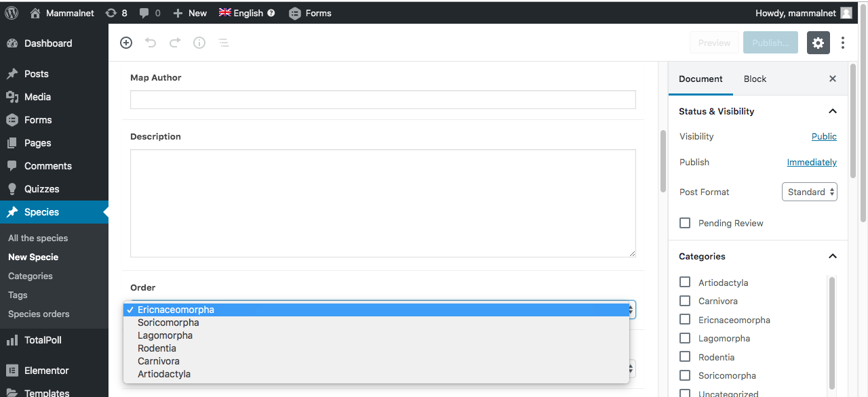Click the Immediately publish link

[812, 162]
